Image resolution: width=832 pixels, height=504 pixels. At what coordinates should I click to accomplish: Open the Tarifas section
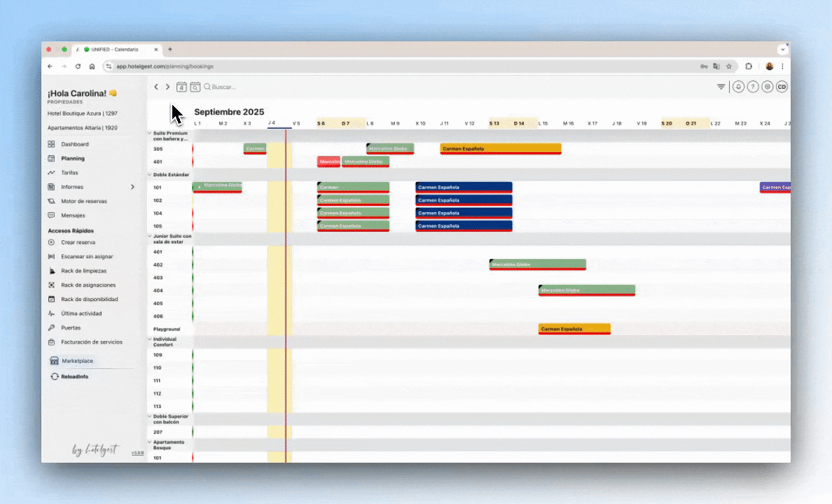69,172
